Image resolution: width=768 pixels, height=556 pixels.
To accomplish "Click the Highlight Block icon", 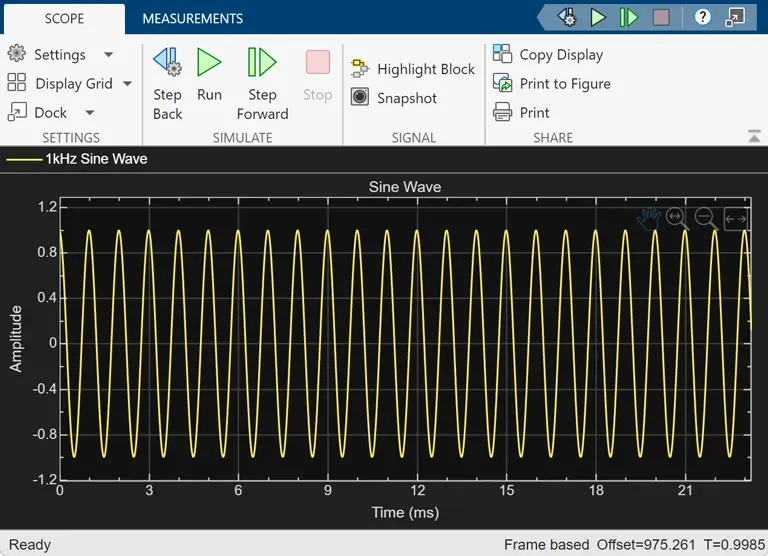I will 360,69.
